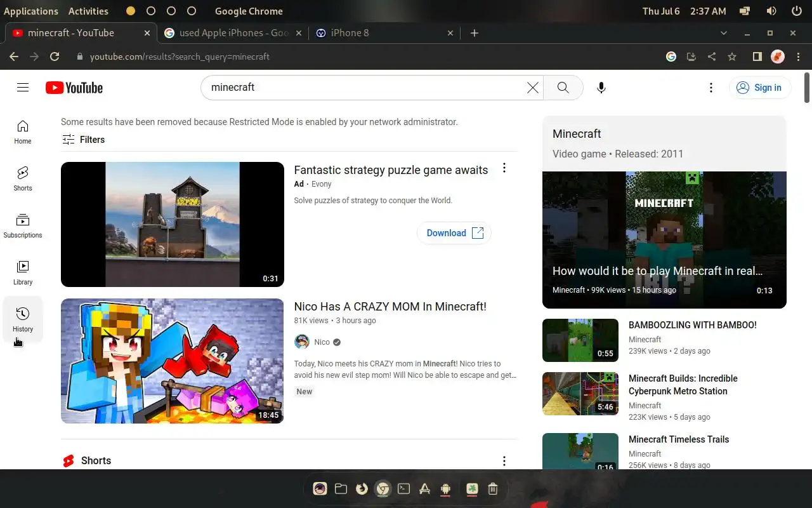Screen dimensions: 812x508
Task: Open the three-dot menu on the Evony ad
Action: click(504, 168)
